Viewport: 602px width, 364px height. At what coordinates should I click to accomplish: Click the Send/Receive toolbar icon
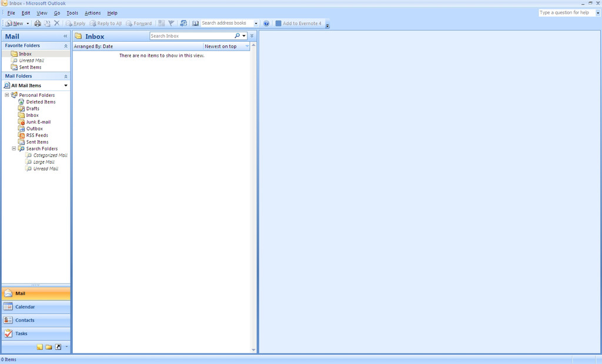click(183, 23)
